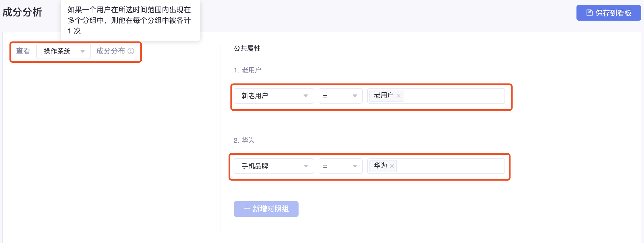Viewport: 644px width, 243px height.
Task: Expand the 手机品牌 property dropdown
Action: click(x=274, y=166)
